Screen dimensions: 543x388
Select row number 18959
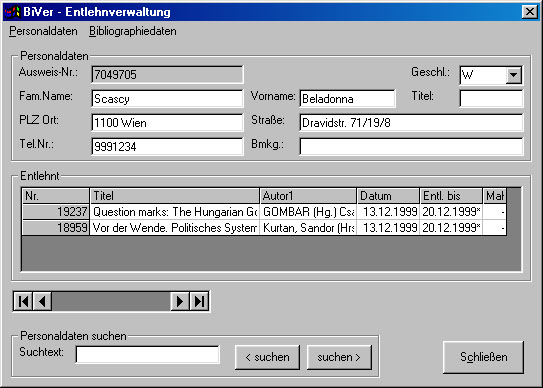[x=56, y=228]
